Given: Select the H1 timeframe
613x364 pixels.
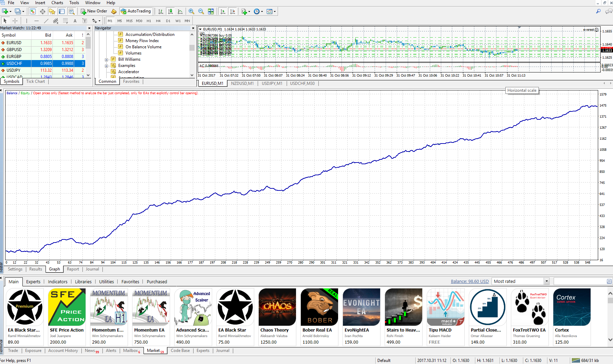Looking at the screenshot, I should pos(149,21).
